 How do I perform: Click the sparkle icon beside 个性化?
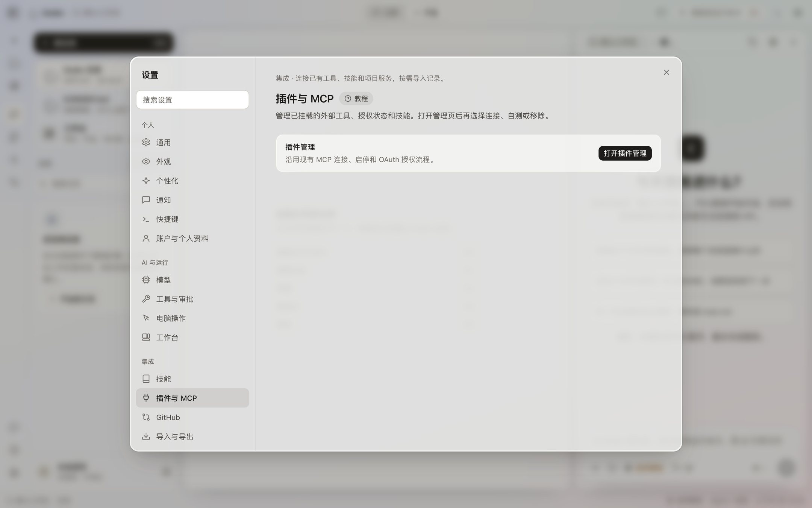pos(146,181)
